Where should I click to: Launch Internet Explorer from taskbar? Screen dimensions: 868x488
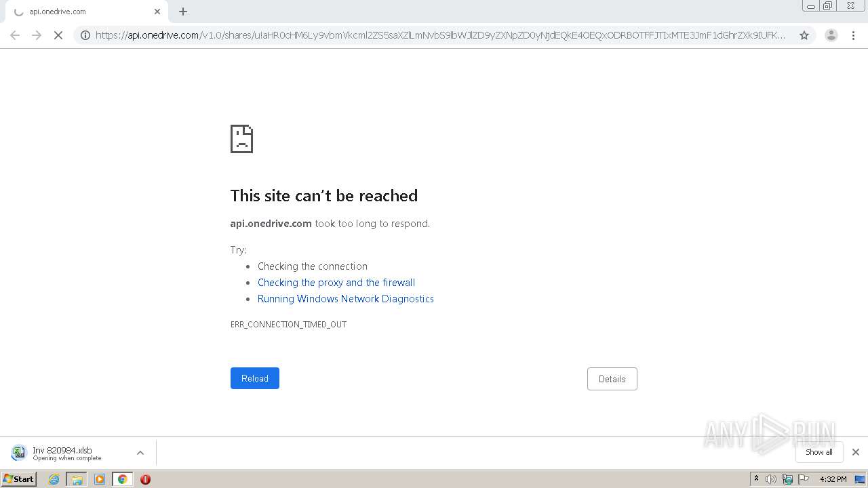pyautogui.click(x=54, y=479)
